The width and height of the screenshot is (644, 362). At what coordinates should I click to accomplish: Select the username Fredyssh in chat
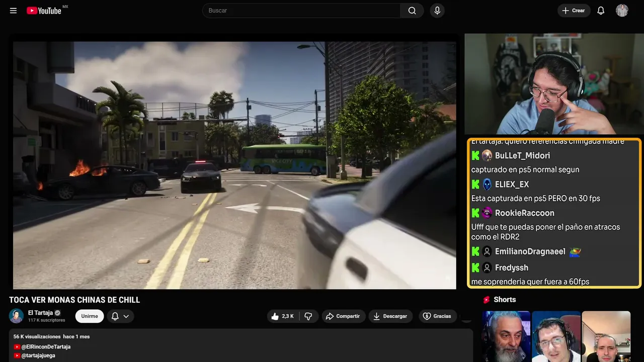[512, 267]
